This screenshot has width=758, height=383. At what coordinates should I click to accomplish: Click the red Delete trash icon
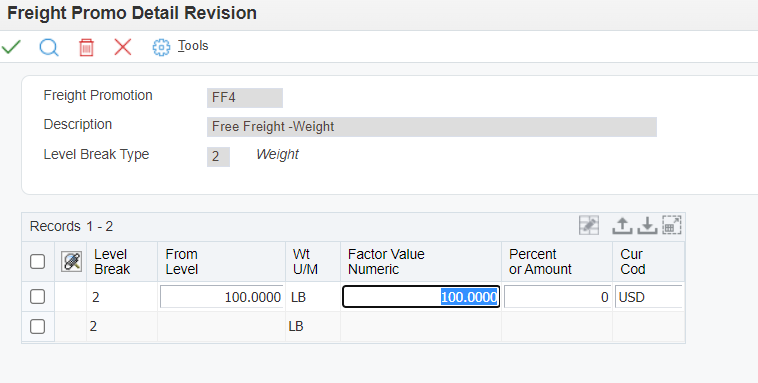[86, 47]
